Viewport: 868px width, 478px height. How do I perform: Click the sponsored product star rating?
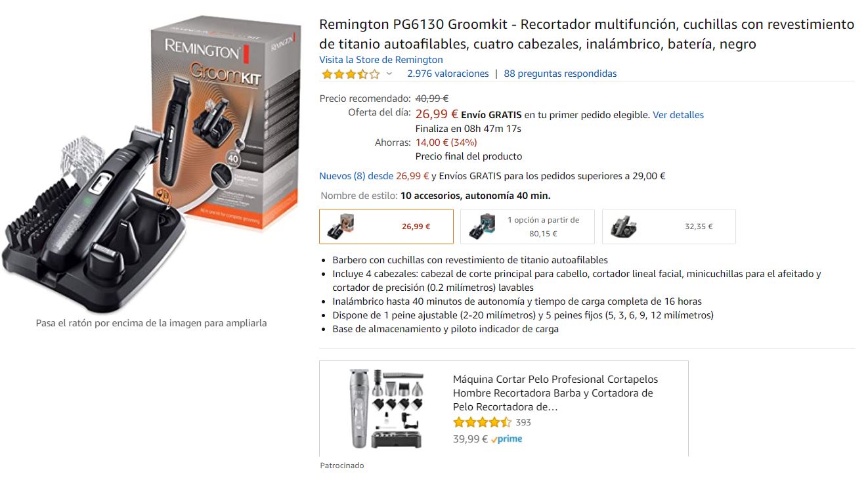(x=482, y=422)
